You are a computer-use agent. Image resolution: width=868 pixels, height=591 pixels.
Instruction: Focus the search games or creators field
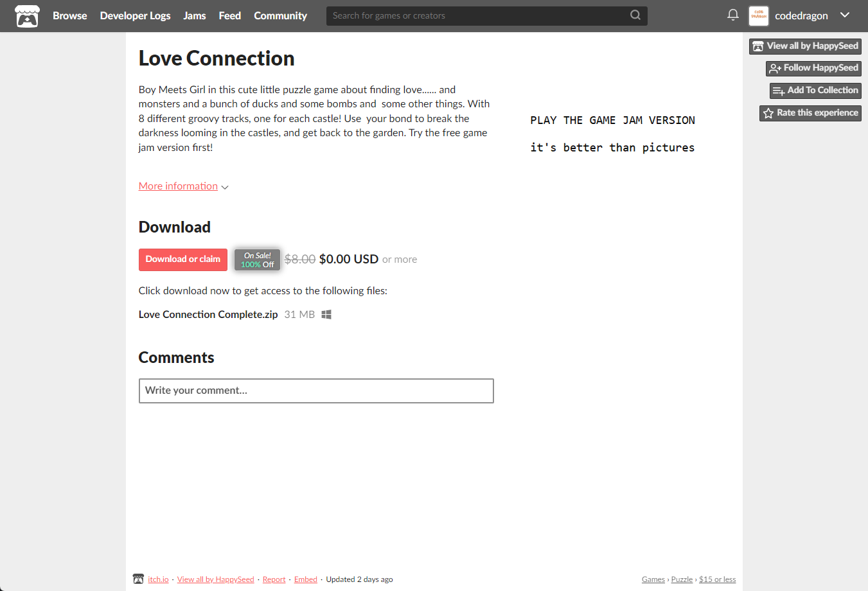(x=486, y=15)
